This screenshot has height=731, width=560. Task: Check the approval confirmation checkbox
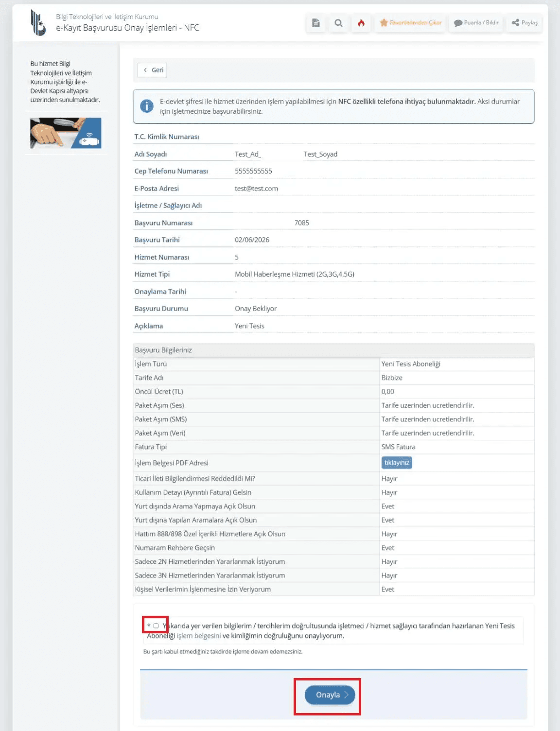pyautogui.click(x=156, y=626)
